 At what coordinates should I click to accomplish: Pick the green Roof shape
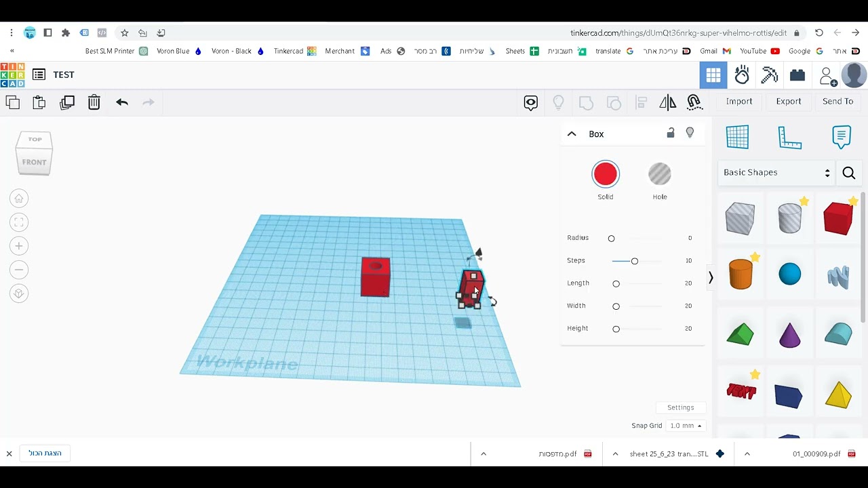[x=740, y=334]
